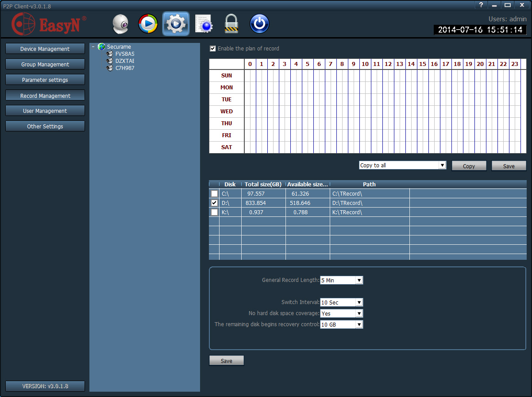
Task: Click the SUN row label
Action: 227,76
